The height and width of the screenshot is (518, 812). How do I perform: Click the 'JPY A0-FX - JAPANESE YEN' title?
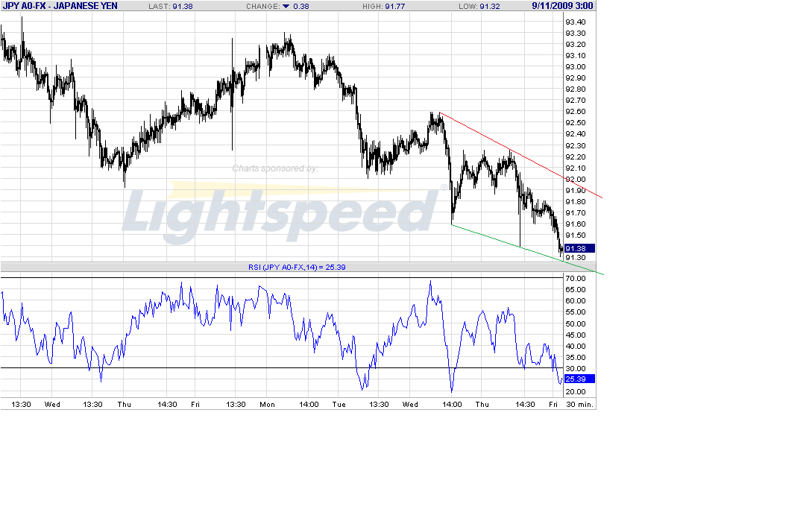(x=60, y=6)
